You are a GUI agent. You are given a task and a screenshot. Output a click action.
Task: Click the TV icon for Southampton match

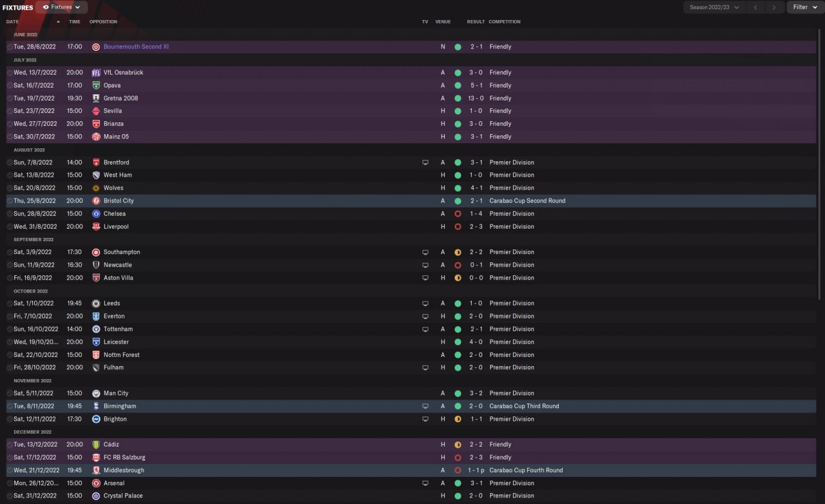(425, 252)
